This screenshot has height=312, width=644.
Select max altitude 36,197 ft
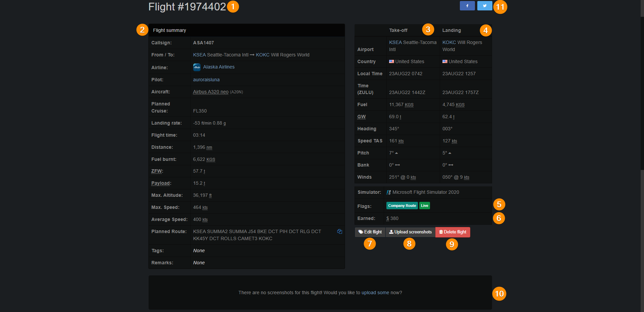click(x=202, y=195)
